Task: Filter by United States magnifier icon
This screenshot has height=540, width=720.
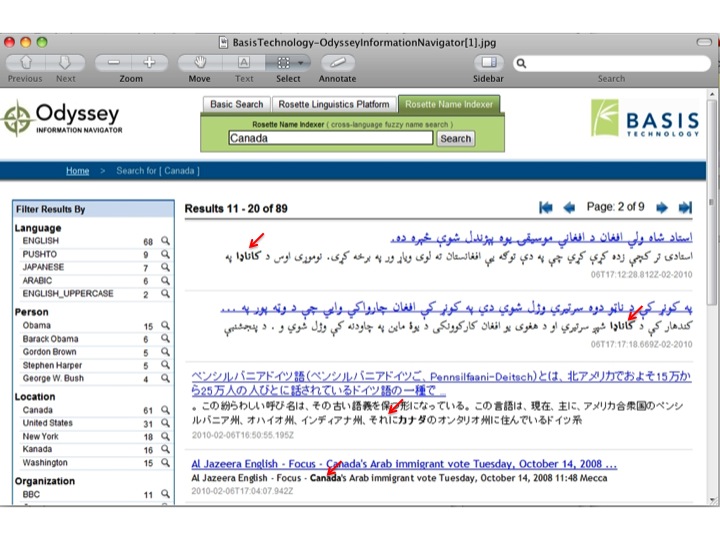Action: pyautogui.click(x=165, y=423)
